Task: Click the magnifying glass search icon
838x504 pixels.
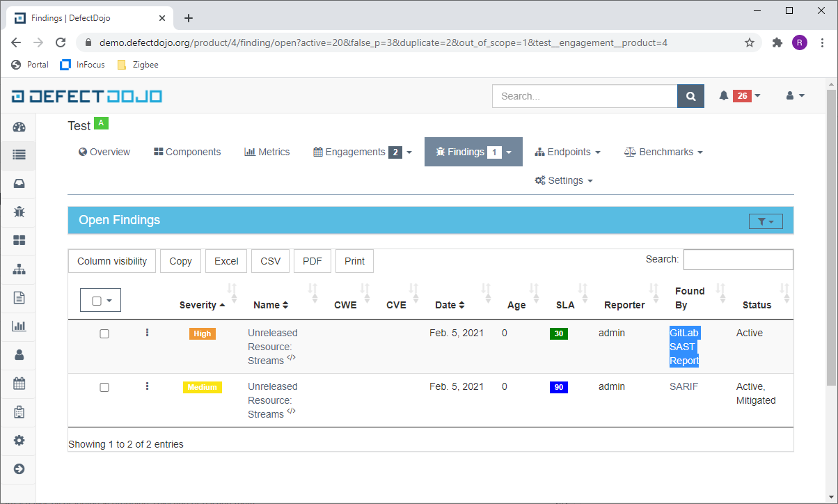Action: point(690,95)
